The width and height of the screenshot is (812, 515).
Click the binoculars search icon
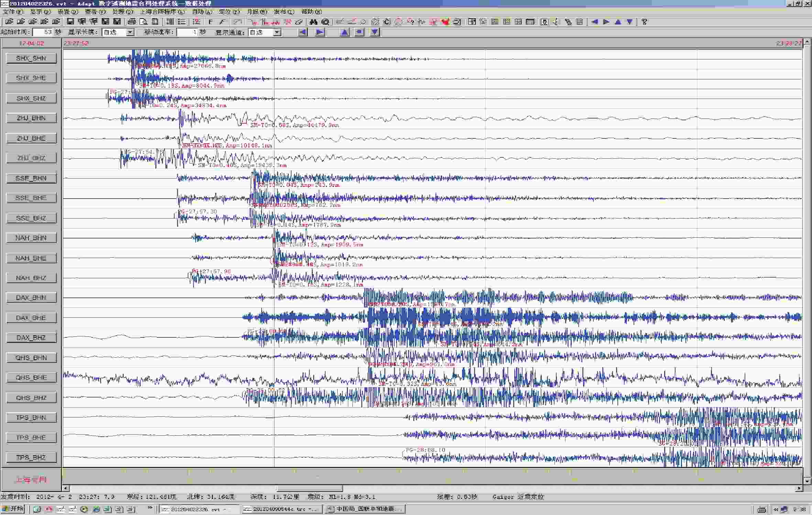313,22
